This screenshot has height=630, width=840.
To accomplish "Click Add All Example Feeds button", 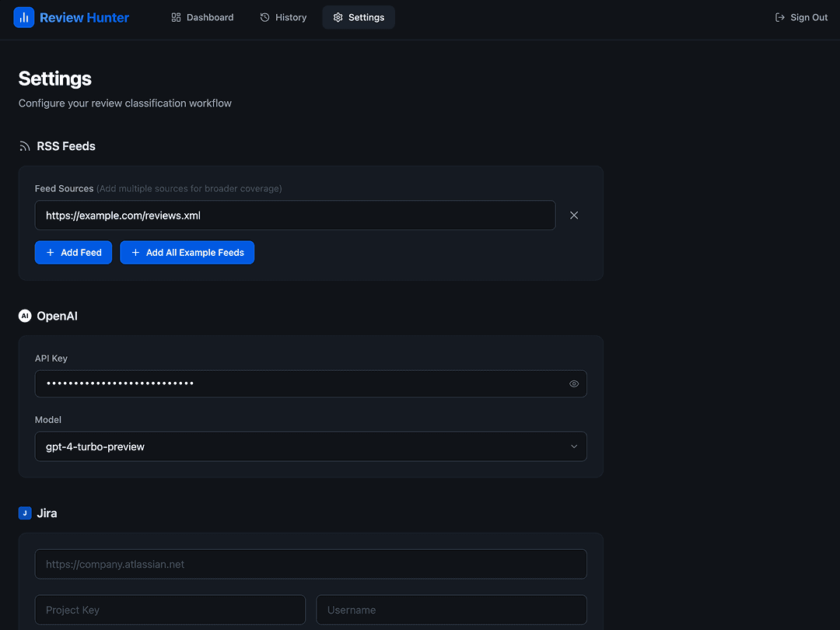I will [187, 252].
